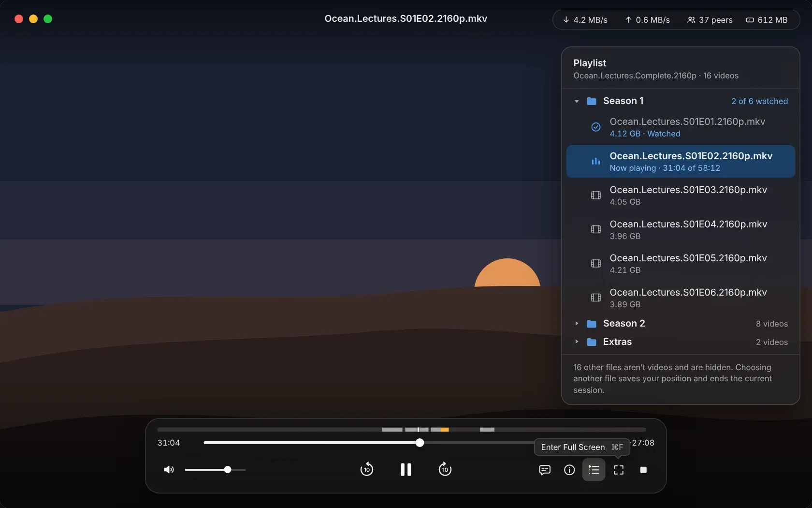Viewport: 812px width, 508px height.
Task: Click the film icon beside S01E05
Action: pyautogui.click(x=596, y=264)
